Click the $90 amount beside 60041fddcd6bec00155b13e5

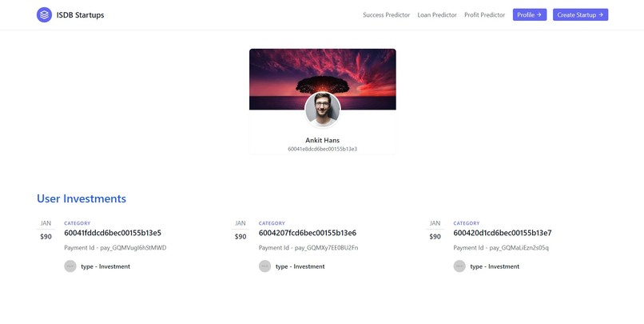[46, 237]
